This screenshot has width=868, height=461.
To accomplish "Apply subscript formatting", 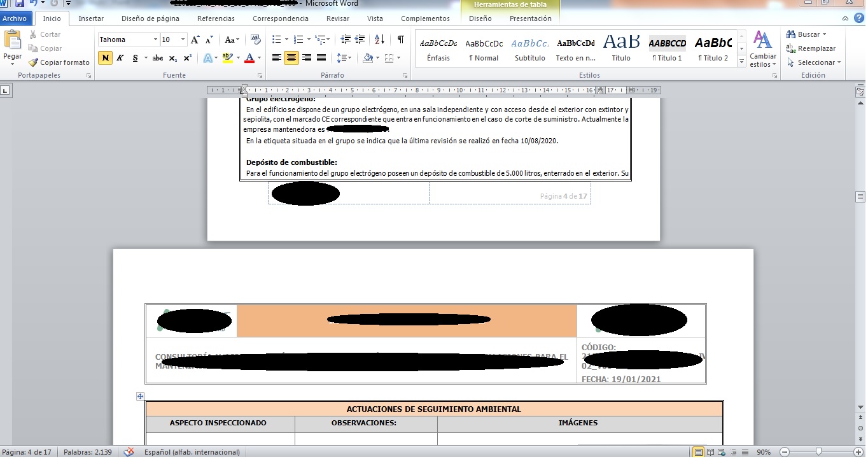I will [x=173, y=58].
